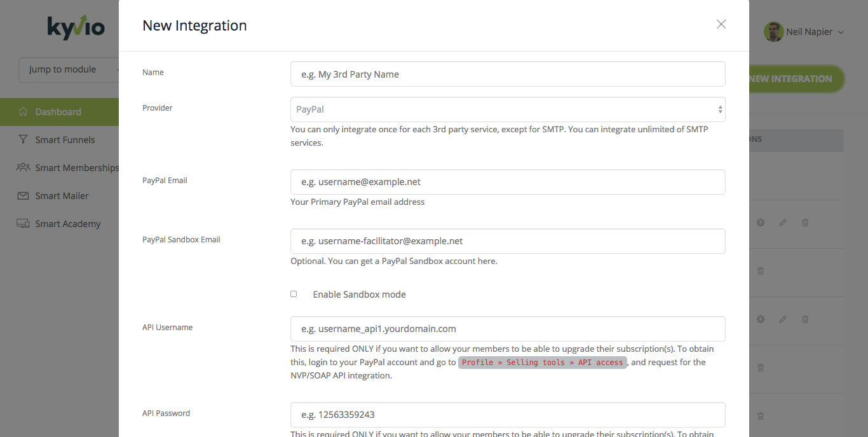Click the 'You can only integrate once' help text

pyautogui.click(x=499, y=136)
